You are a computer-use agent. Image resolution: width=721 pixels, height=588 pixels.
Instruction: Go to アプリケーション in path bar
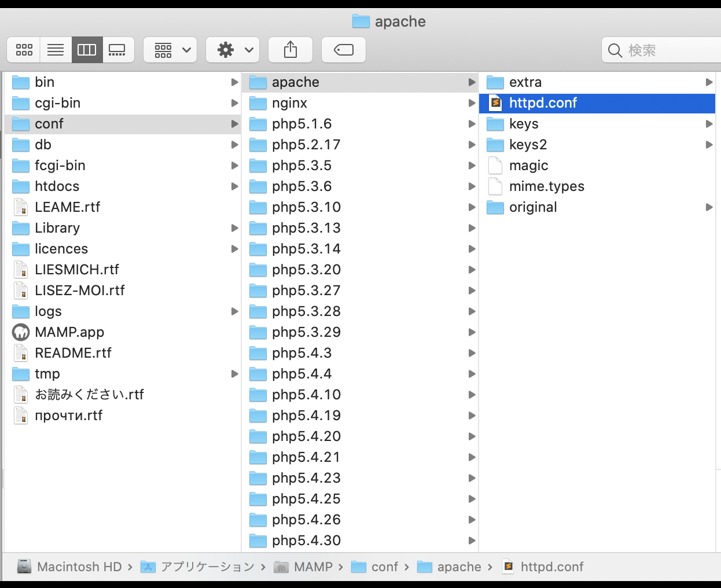click(x=198, y=567)
